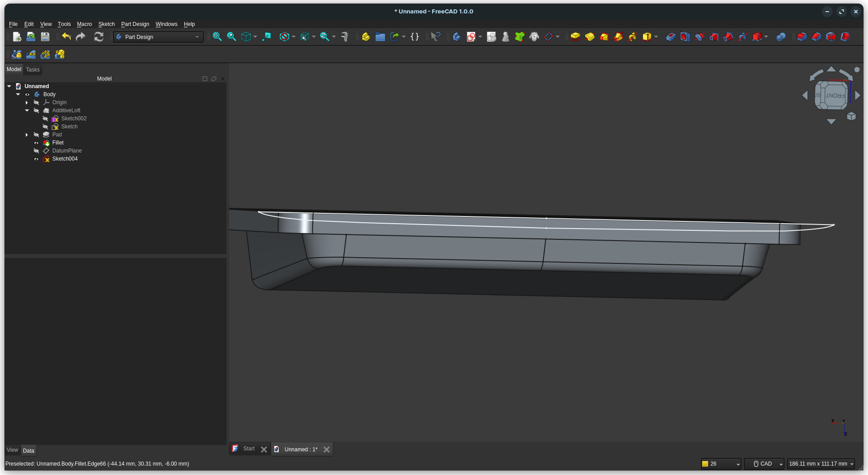Click the FRONT face of navigation cube

[834, 95]
